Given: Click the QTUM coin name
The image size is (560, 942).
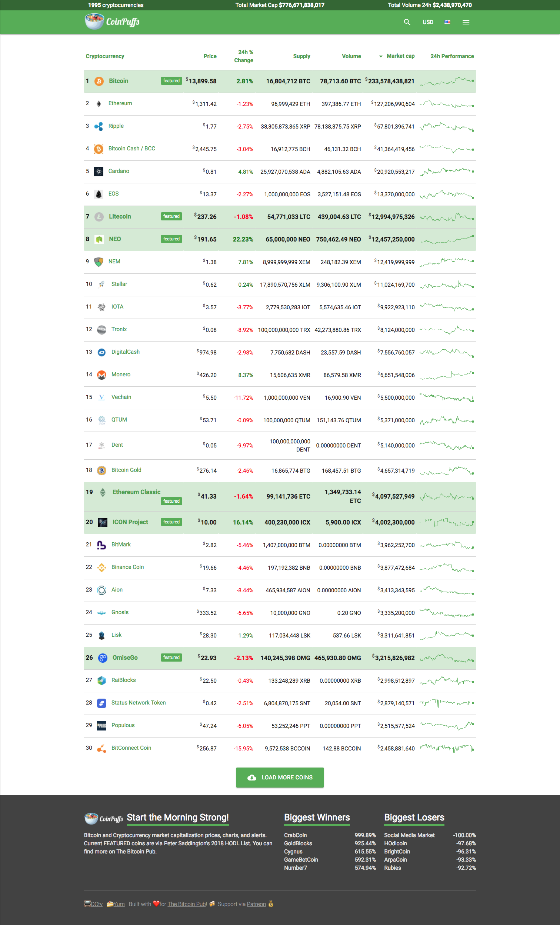Looking at the screenshot, I should (119, 420).
